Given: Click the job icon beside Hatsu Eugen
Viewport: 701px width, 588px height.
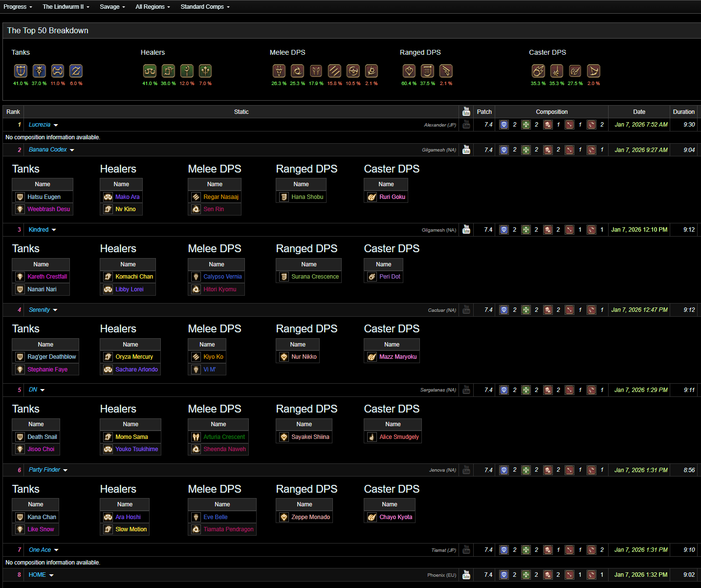Looking at the screenshot, I should (20, 197).
